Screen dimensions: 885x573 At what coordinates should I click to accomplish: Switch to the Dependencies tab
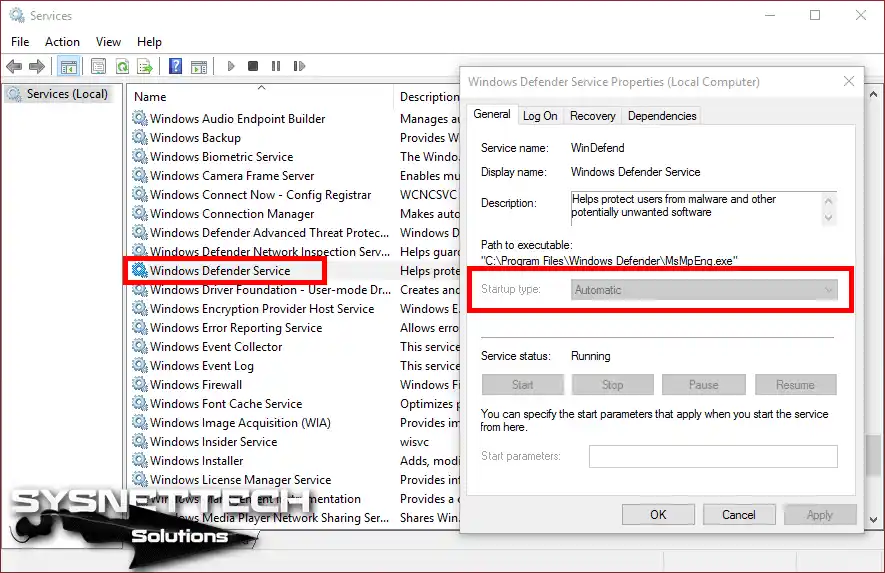click(x=662, y=116)
